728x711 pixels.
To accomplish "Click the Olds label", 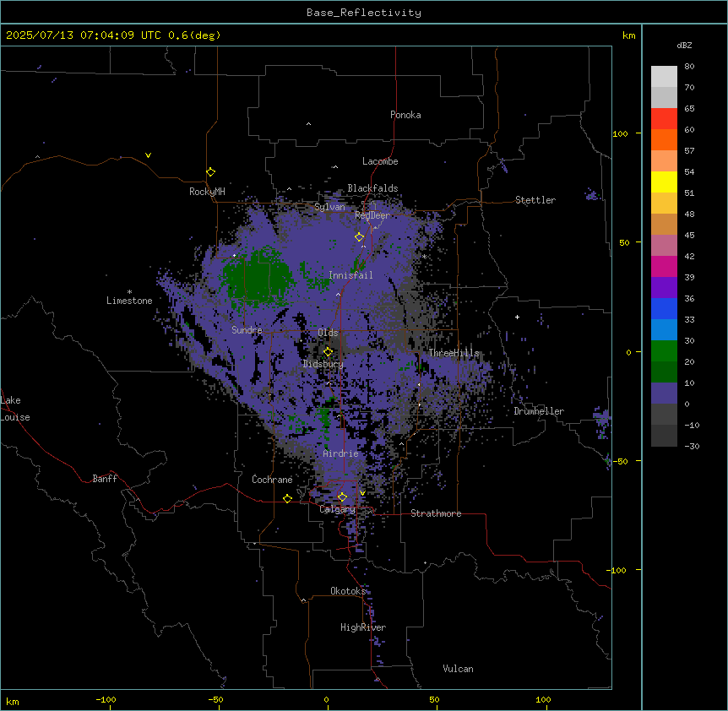I will tap(328, 333).
